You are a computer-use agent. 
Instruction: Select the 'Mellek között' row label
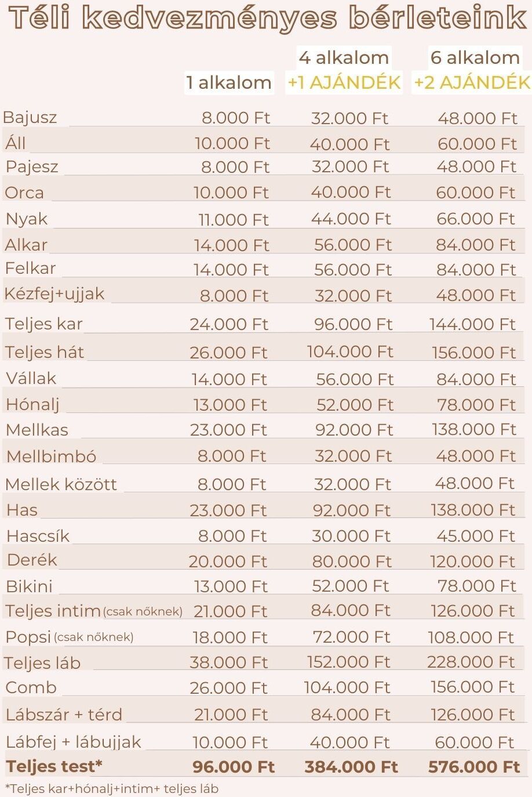click(61, 484)
